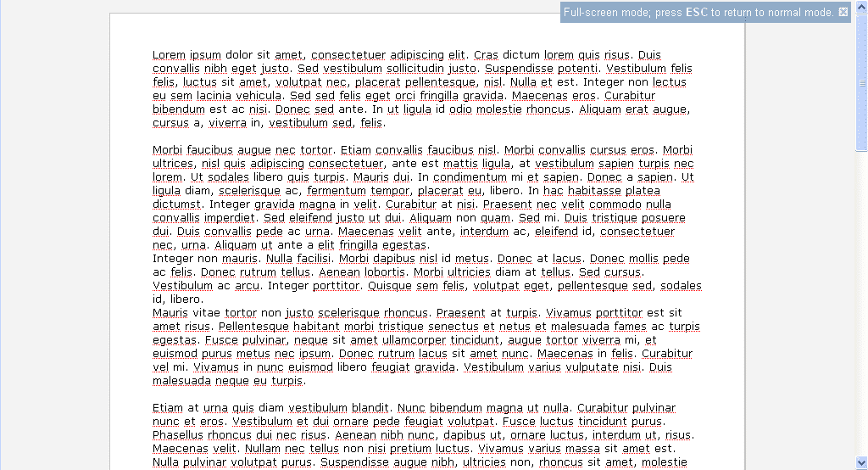Viewport: 868px width, 470px height.
Task: Click the short line 'id, libero.'
Action: tap(177, 299)
